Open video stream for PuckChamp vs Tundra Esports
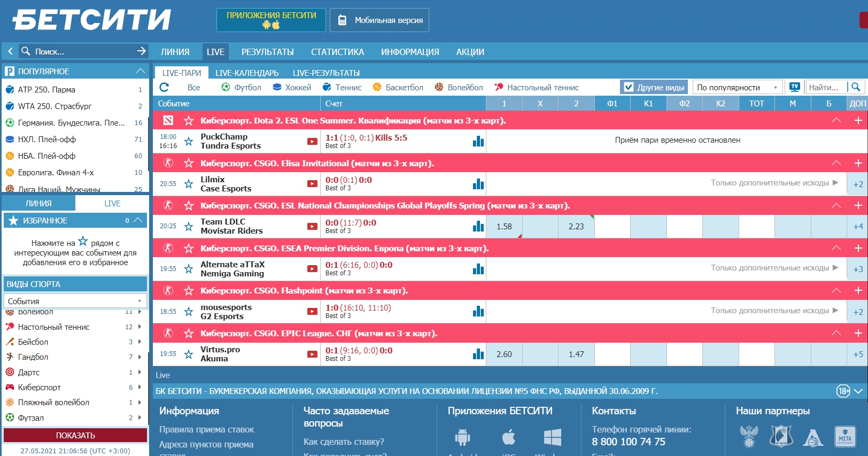The width and height of the screenshot is (868, 456). click(312, 141)
